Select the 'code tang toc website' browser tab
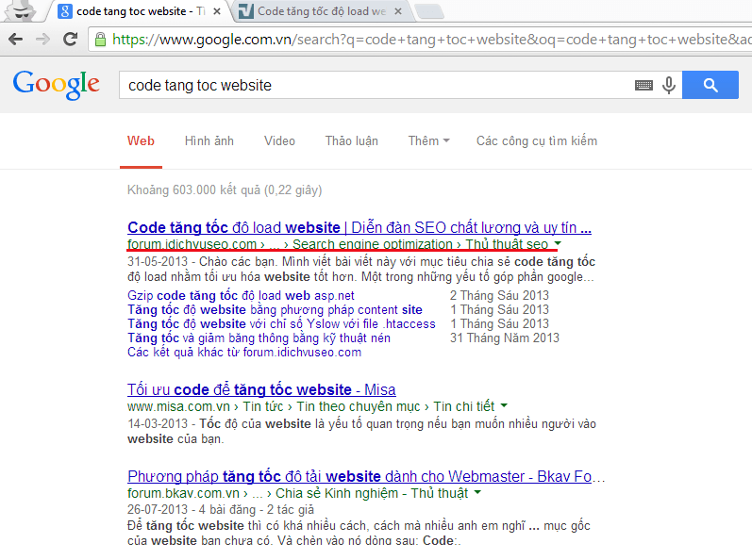Screen dimensions: 752x560 point(139,11)
